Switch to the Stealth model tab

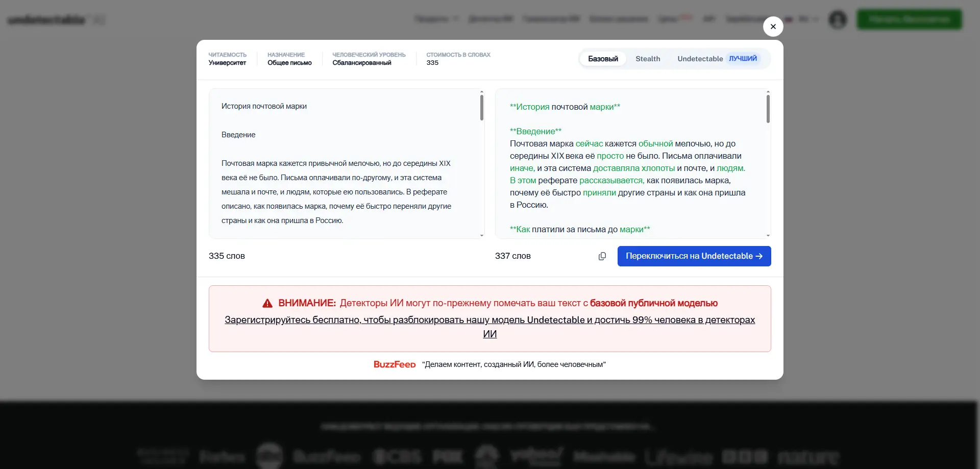pos(648,59)
